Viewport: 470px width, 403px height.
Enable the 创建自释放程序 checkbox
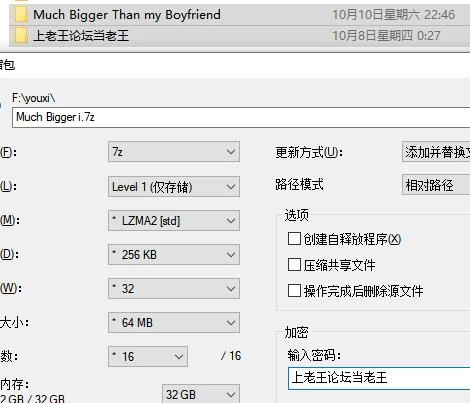click(294, 239)
